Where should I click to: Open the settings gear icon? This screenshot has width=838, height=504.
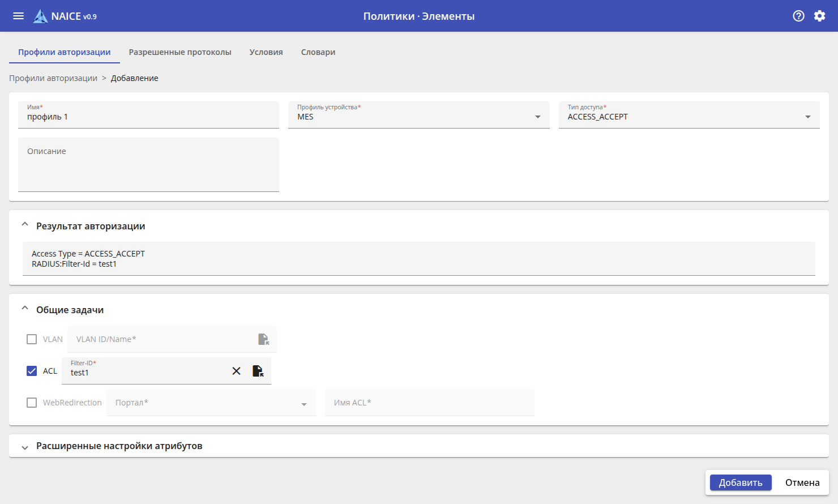(819, 16)
